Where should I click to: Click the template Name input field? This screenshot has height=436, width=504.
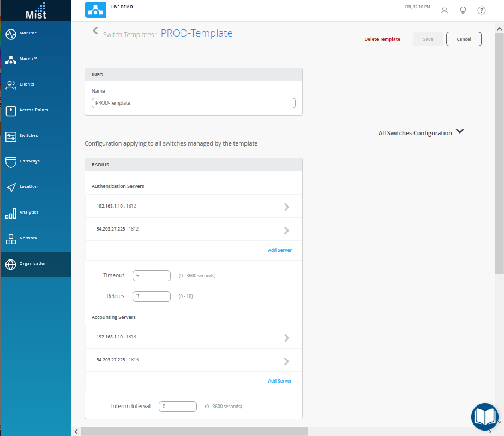coord(193,103)
